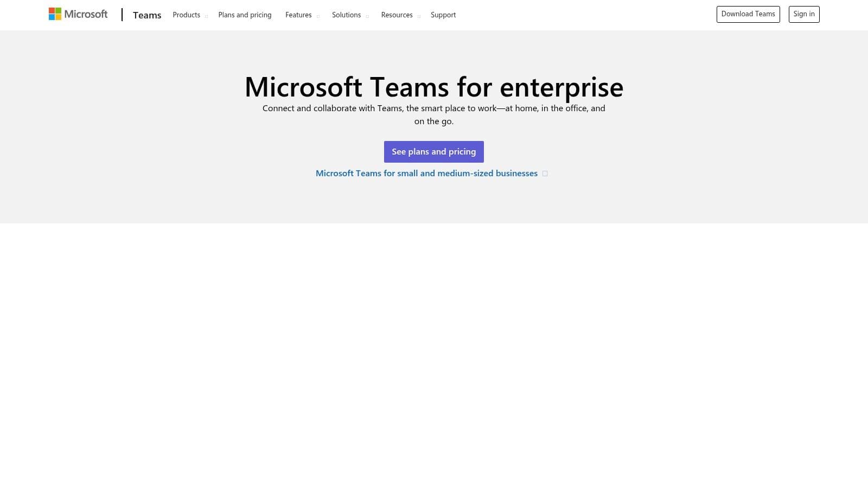Screen dimensions: 868x488
Task: Click the Sign in button
Action: tap(804, 14)
